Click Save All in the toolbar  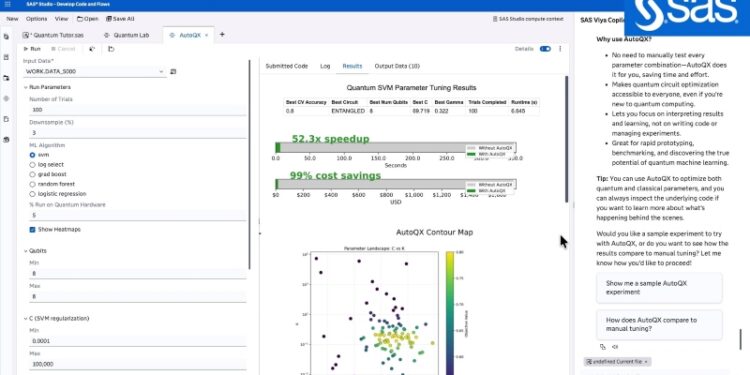[x=120, y=19]
